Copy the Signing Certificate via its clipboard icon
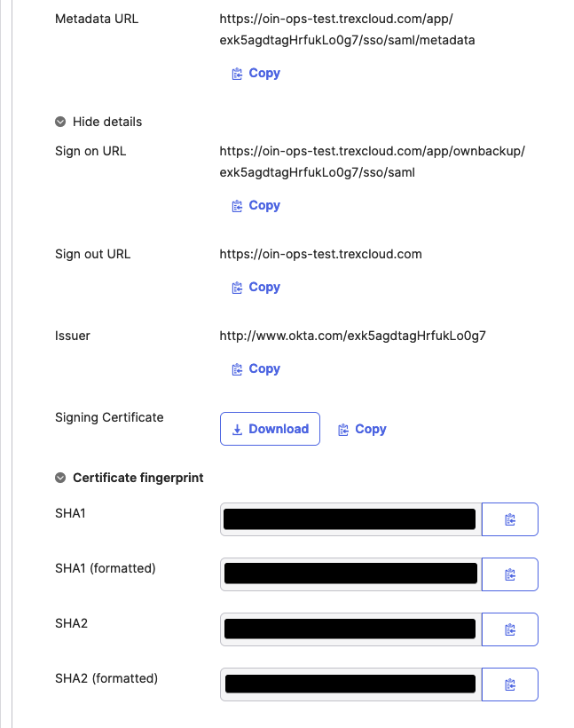Screen dimensions: 574x728 [x=343, y=429]
